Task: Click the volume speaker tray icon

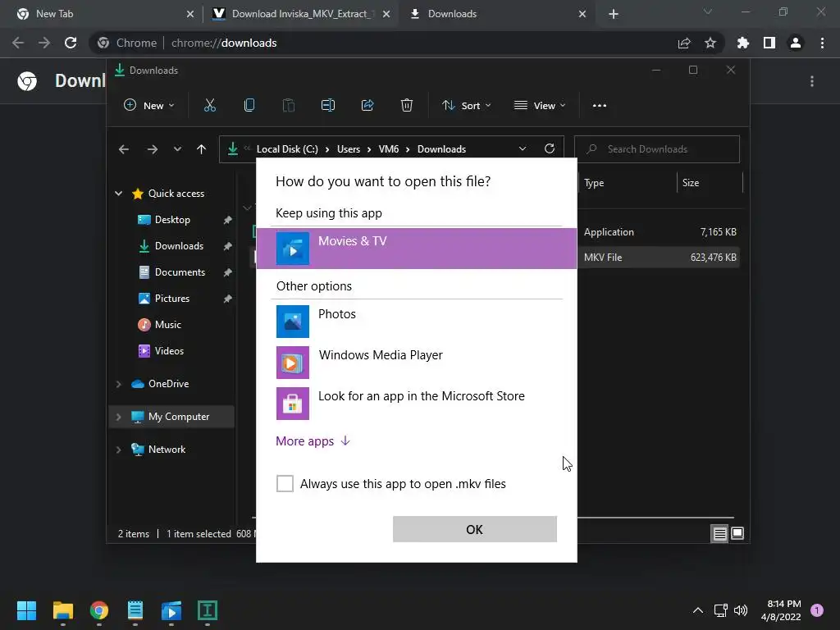Action: pyautogui.click(x=741, y=610)
